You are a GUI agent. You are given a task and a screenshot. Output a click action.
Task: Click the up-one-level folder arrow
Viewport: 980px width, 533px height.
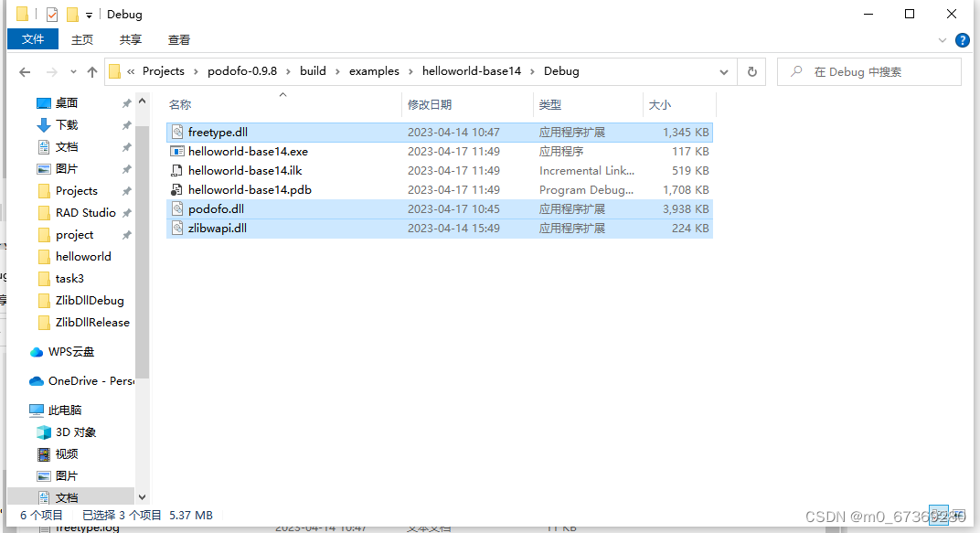[92, 71]
